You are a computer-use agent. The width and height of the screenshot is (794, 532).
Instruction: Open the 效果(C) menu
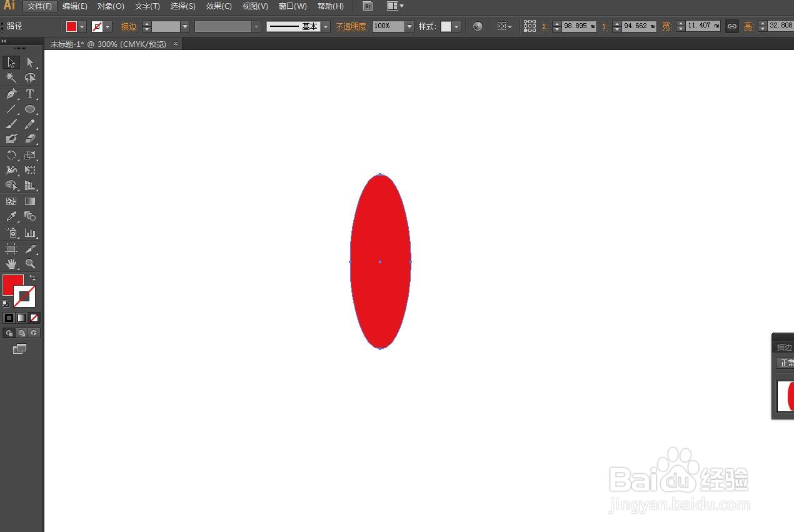pos(219,6)
